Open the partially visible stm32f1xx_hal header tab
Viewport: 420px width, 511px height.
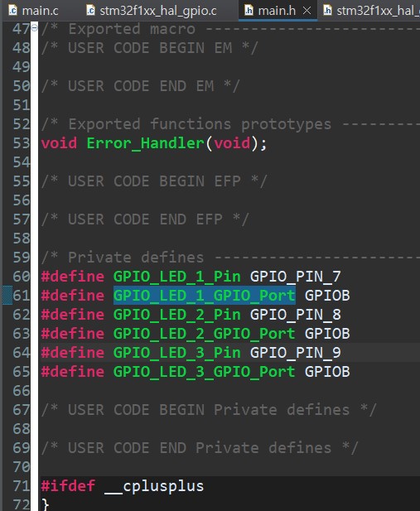tap(371, 11)
